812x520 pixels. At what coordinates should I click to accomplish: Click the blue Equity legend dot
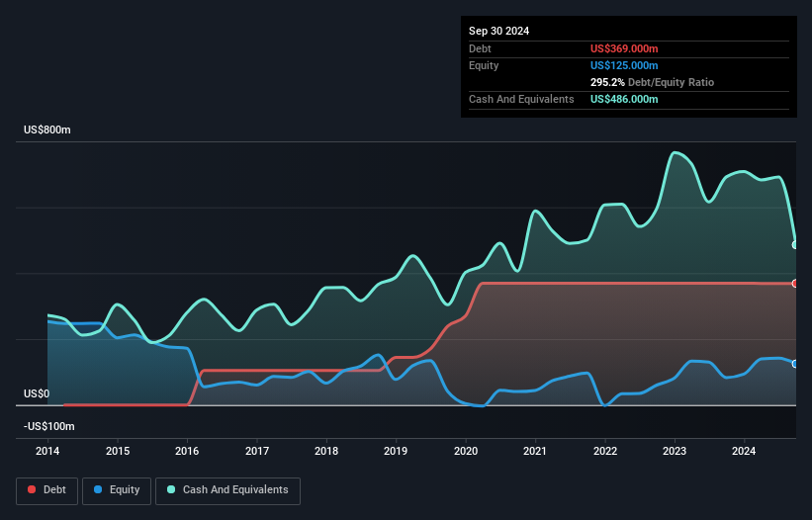99,490
